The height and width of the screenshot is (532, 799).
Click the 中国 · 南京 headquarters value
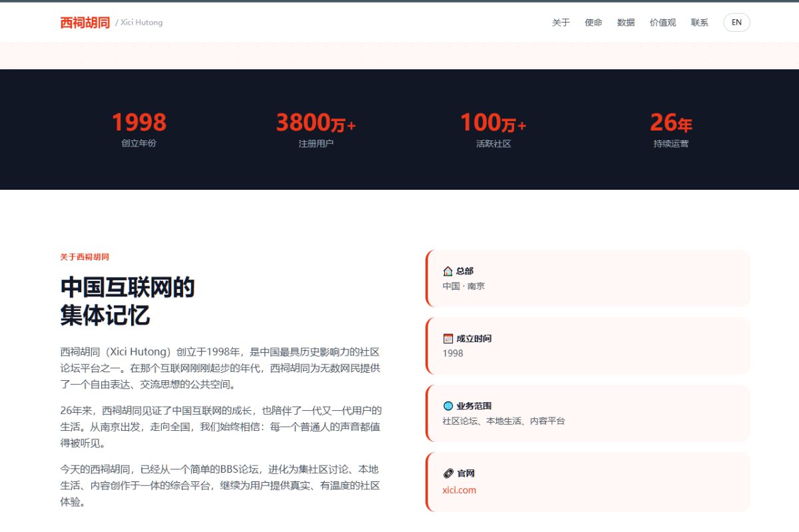464,286
